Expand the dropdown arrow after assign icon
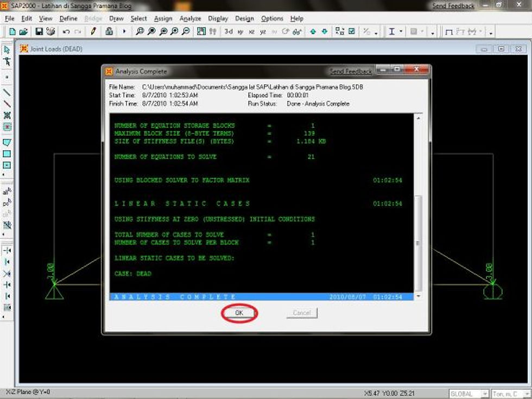Image resolution: width=532 pixels, height=399 pixels. (x=376, y=33)
